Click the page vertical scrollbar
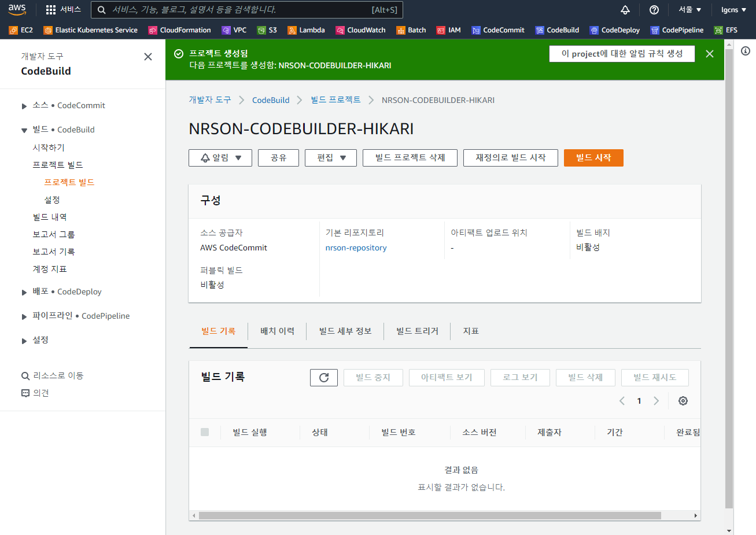 729,278
